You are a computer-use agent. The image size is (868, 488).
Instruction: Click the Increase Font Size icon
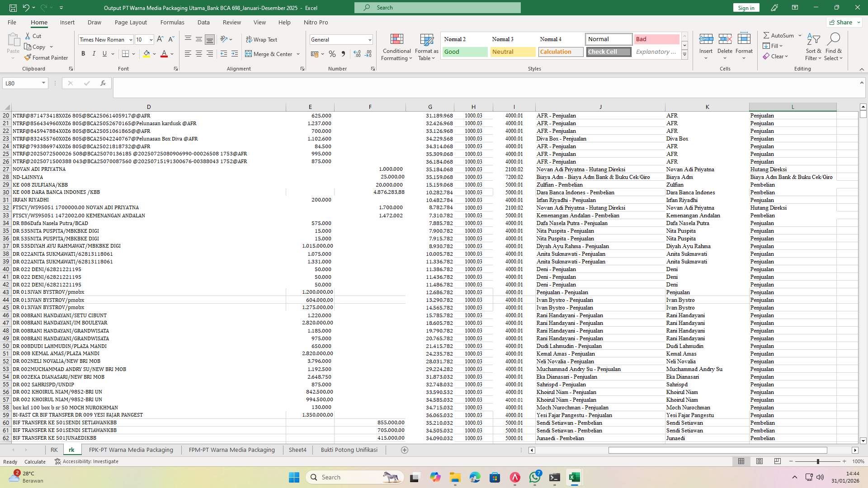pyautogui.click(x=160, y=39)
